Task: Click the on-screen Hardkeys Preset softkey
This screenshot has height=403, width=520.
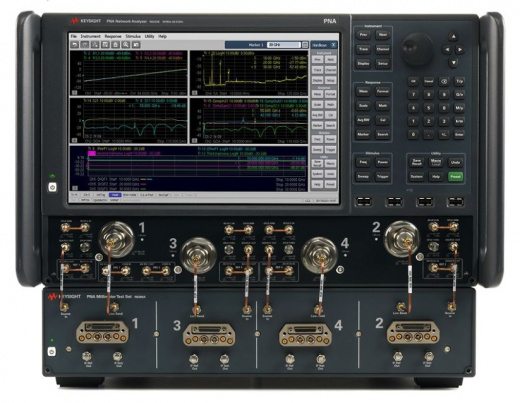Action: (330, 184)
